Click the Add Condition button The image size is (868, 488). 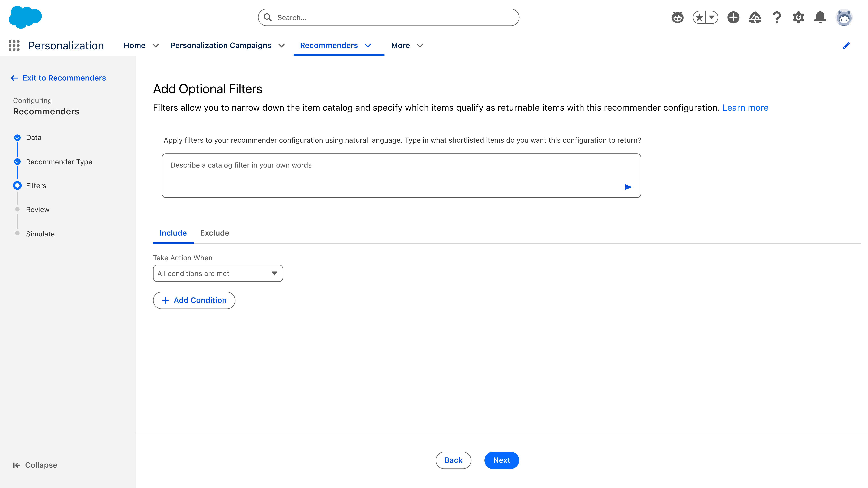point(194,300)
